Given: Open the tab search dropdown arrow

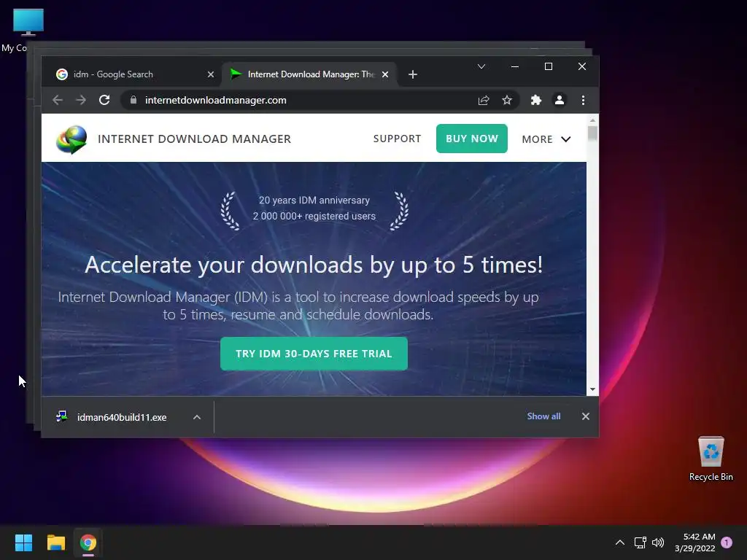Looking at the screenshot, I should [481, 66].
